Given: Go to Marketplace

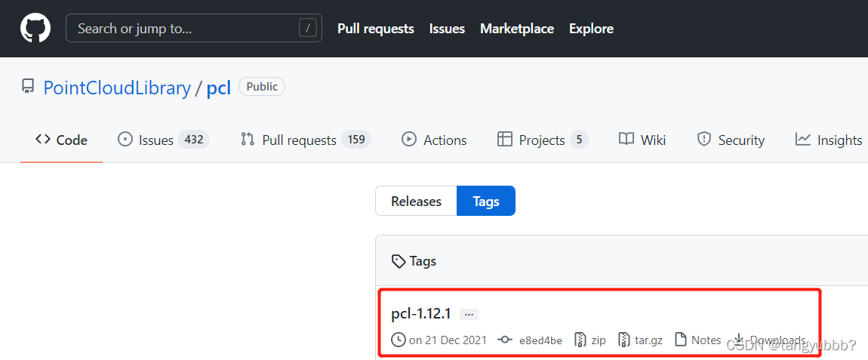Looking at the screenshot, I should coord(517,28).
